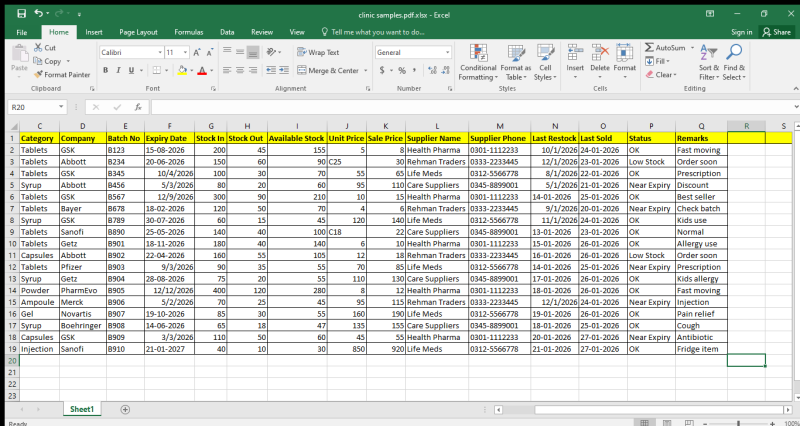Click the Increase Font Size icon
Image resolution: width=800 pixels, height=426 pixels.
pos(198,52)
